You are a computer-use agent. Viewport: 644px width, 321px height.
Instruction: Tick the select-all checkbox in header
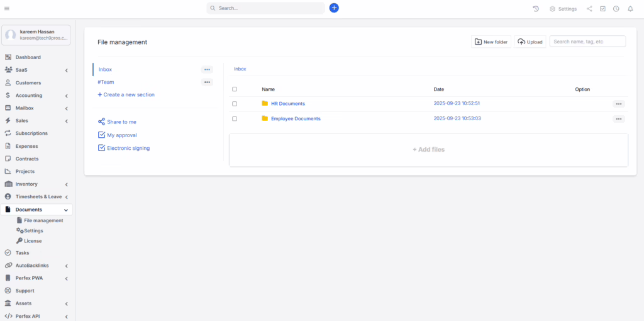[x=235, y=89]
